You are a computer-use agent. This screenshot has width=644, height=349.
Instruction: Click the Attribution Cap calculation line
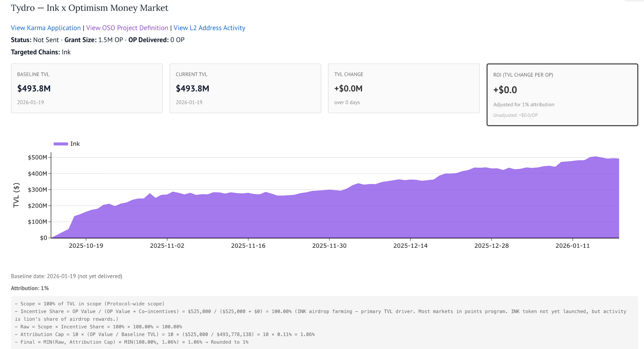(164, 334)
